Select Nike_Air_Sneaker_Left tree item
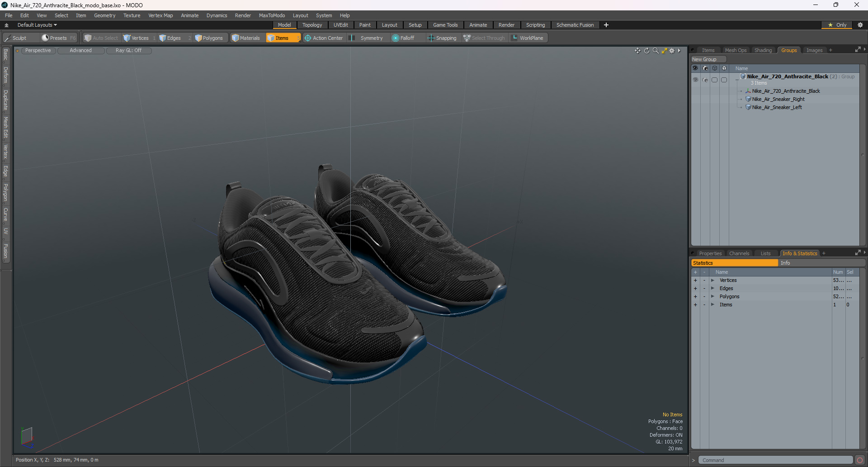Image resolution: width=868 pixels, height=467 pixels. 777,107
